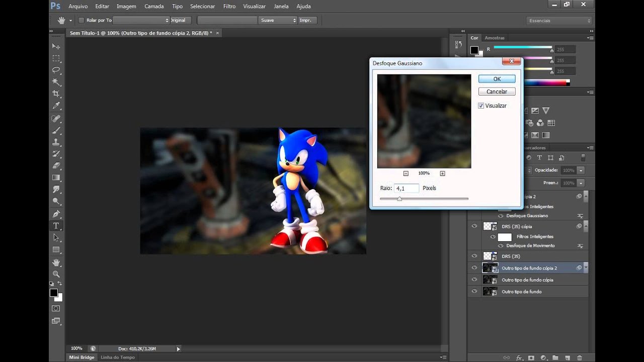Select the Crop tool

pos(56,94)
